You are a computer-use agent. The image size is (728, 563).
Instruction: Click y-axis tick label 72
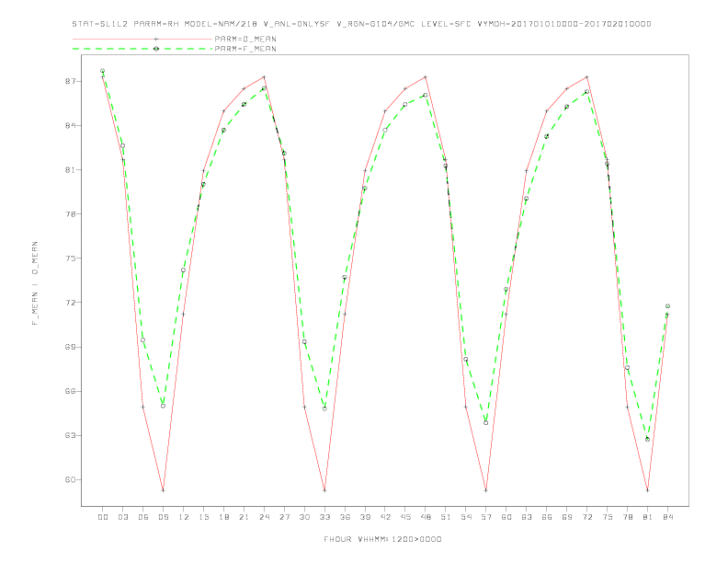[70, 303]
